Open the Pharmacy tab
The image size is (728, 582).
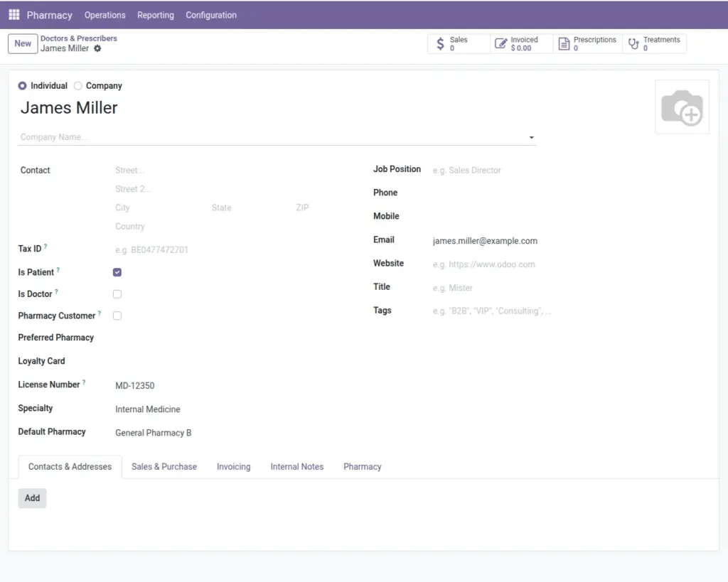point(363,466)
